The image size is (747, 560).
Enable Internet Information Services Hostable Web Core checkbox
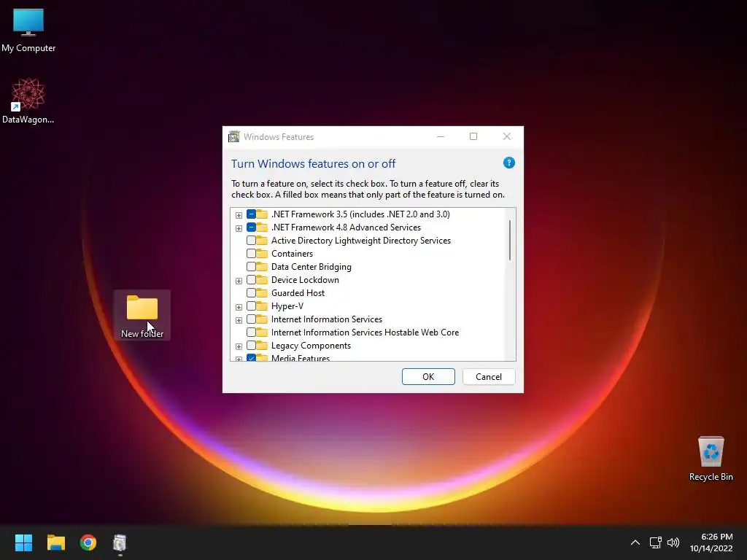(251, 332)
